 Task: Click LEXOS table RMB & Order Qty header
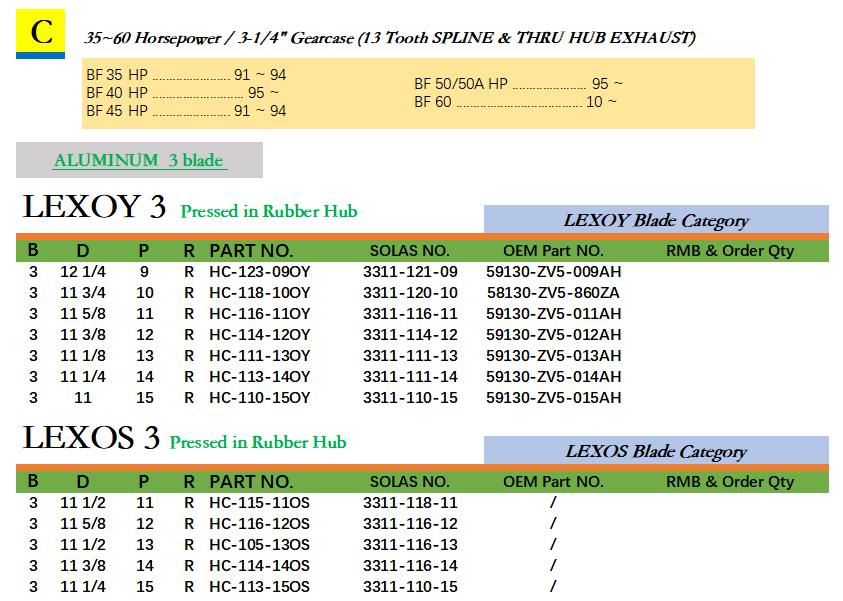tap(730, 482)
